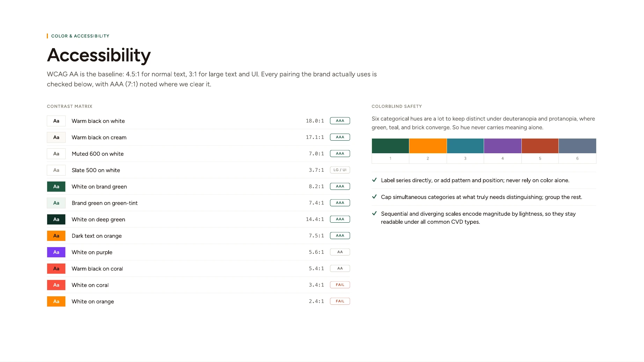Select the 17.1:1 contrast ratio value
Image resolution: width=644 pixels, height=362 pixels.
(315, 137)
